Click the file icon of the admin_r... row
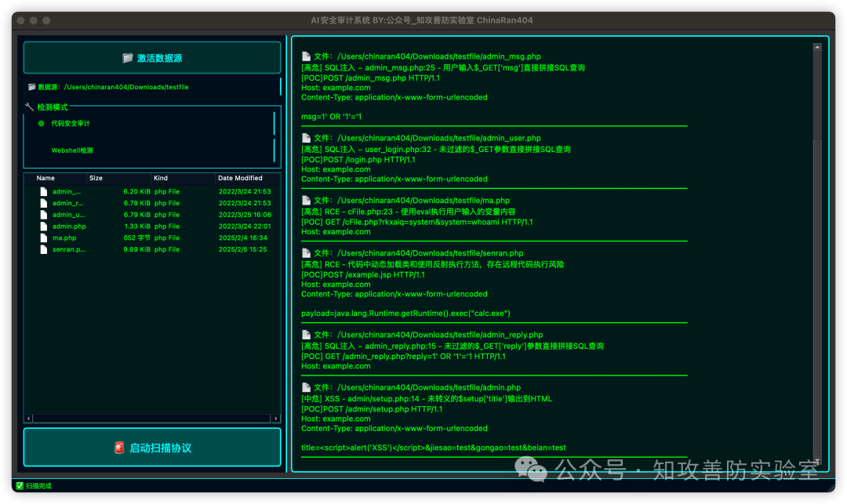 point(44,203)
